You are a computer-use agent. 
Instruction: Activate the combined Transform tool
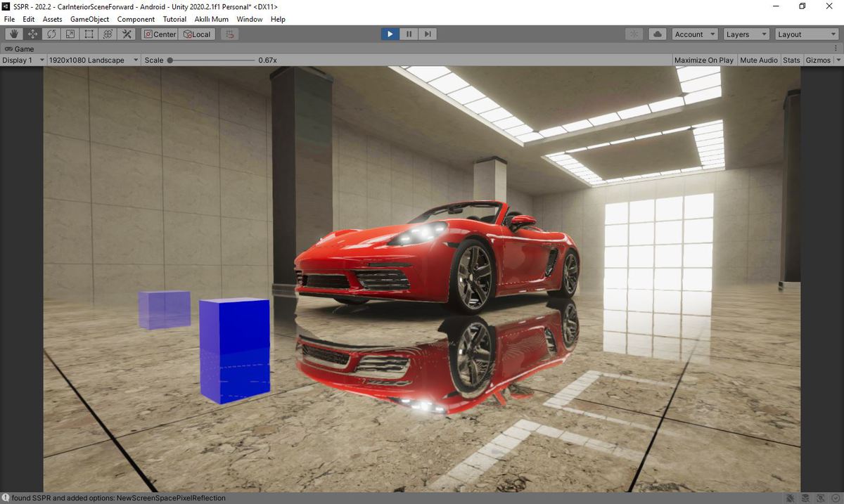click(x=108, y=33)
